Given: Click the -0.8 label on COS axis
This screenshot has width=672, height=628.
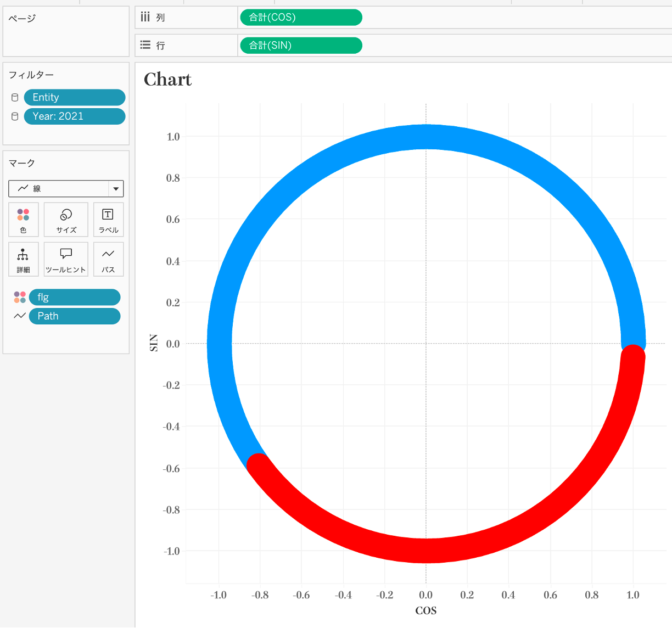Looking at the screenshot, I should click(x=260, y=595).
